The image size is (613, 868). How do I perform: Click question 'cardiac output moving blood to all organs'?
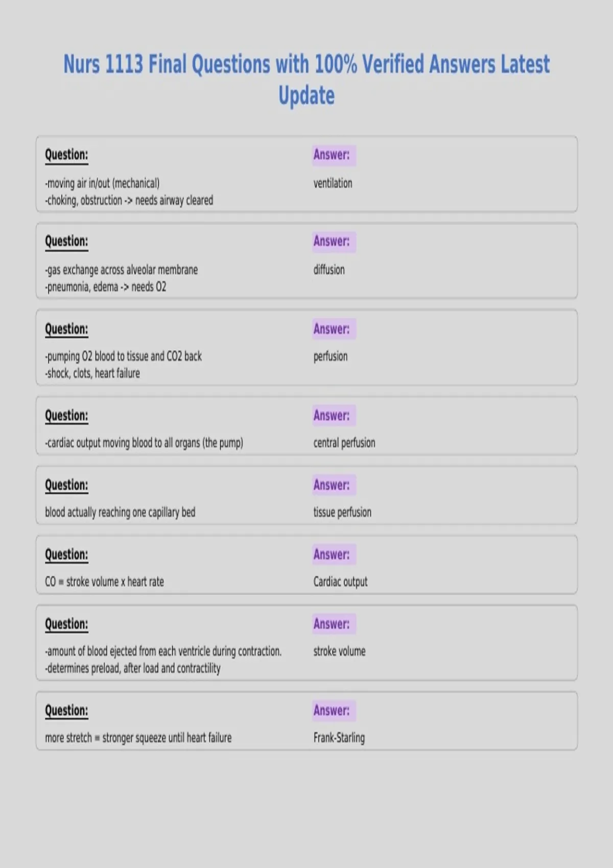click(144, 443)
